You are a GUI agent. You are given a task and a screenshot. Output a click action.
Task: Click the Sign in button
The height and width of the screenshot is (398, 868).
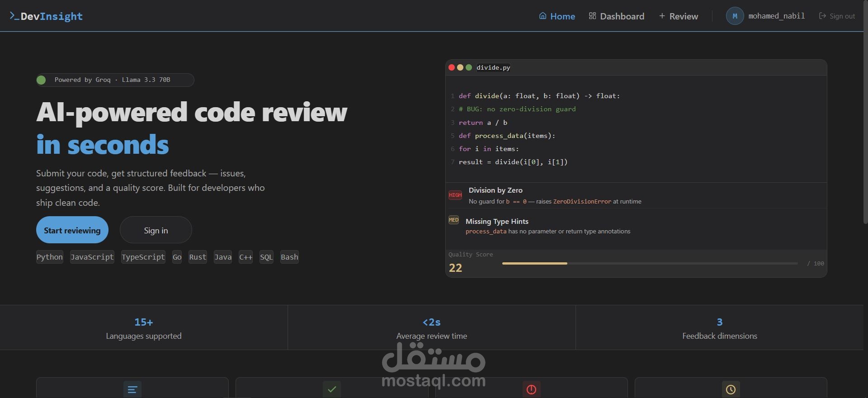(x=156, y=230)
